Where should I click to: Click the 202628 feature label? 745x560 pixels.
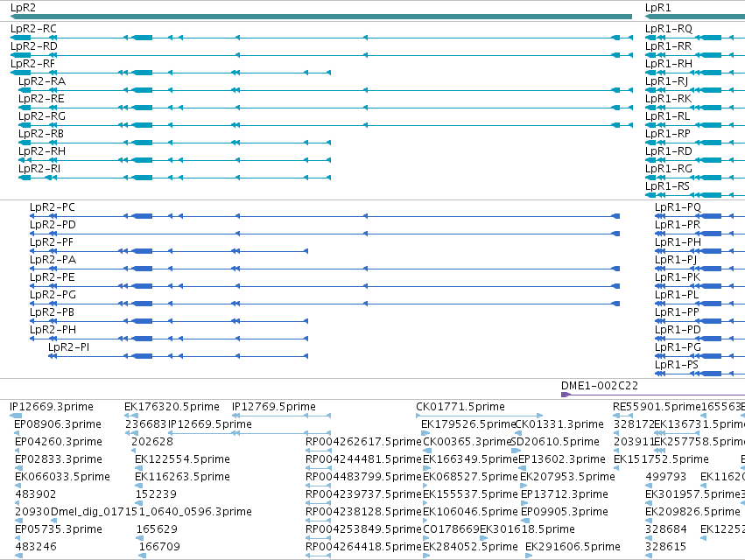pos(152,442)
